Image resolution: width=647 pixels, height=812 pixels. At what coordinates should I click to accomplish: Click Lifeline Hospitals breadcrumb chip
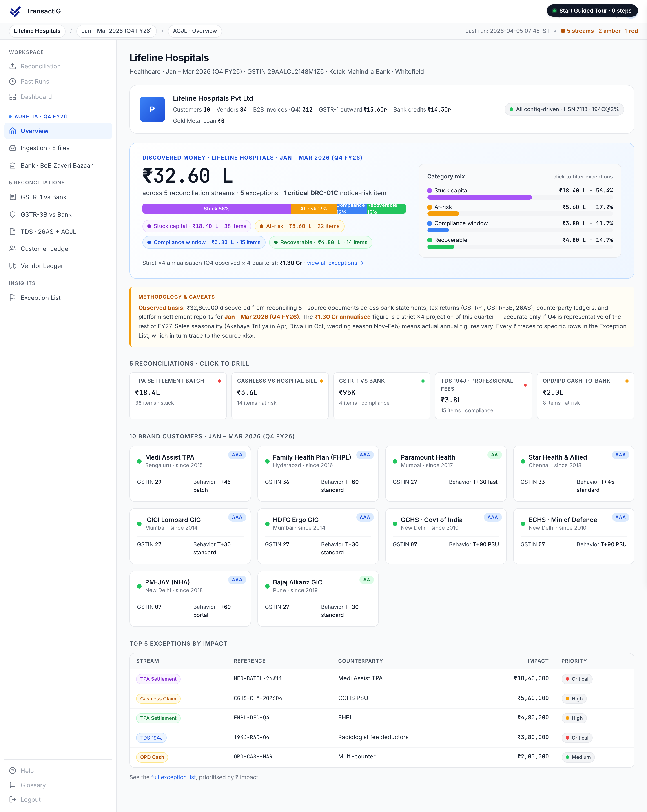tap(37, 31)
